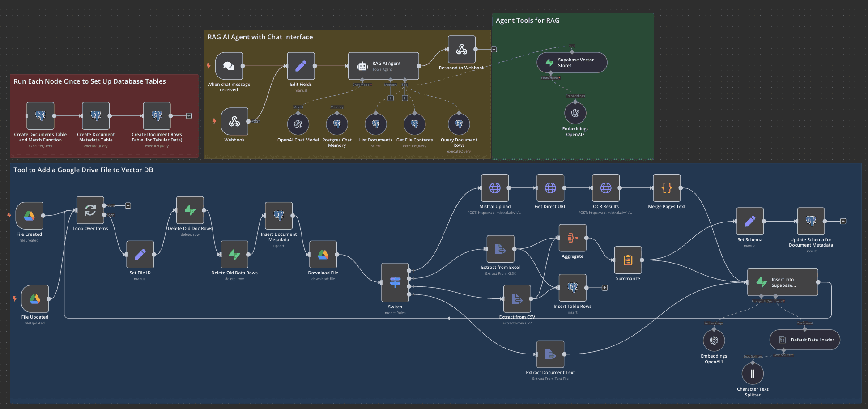Open the OpenAI Chat Model node
This screenshot has width=868, height=409.
click(298, 124)
